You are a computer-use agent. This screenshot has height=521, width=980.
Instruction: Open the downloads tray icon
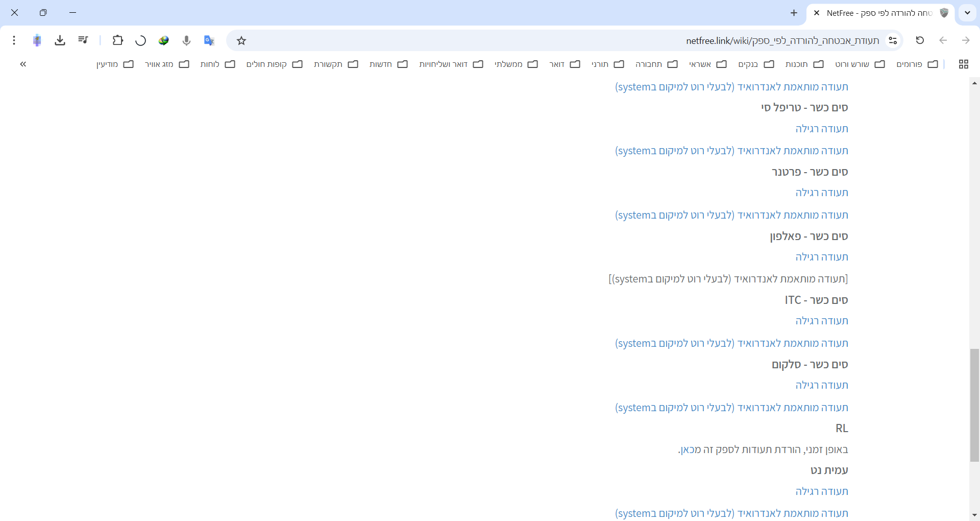(x=60, y=40)
